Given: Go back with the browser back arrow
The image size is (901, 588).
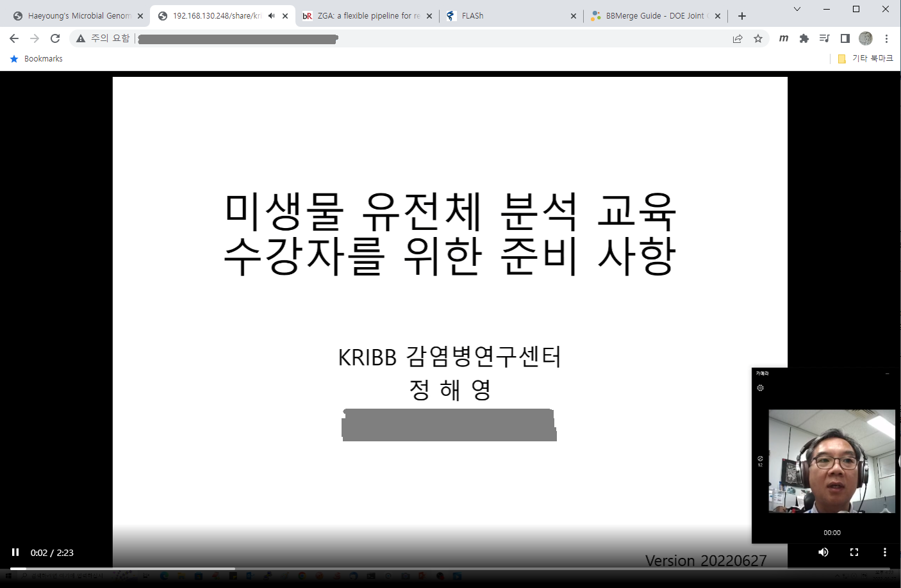Looking at the screenshot, I should tap(14, 38).
